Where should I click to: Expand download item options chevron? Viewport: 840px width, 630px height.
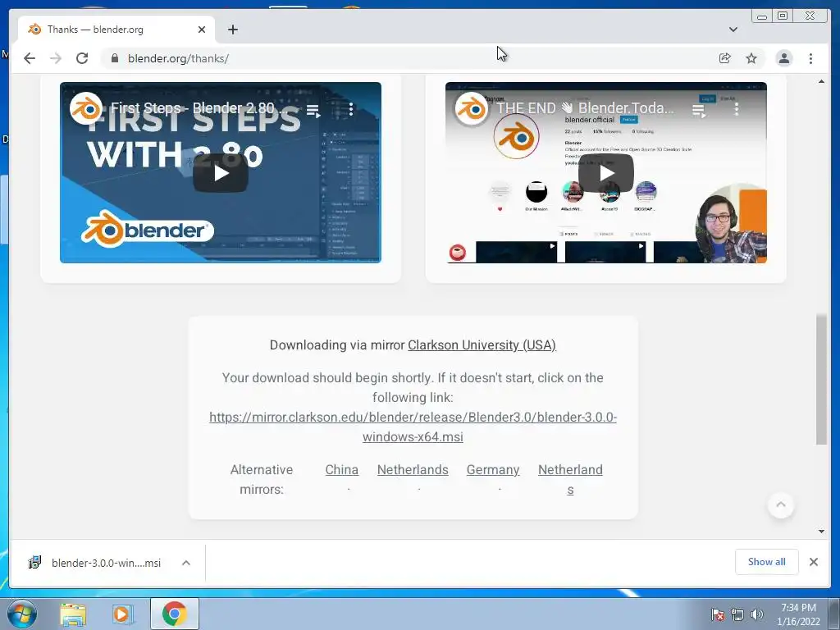tap(186, 563)
